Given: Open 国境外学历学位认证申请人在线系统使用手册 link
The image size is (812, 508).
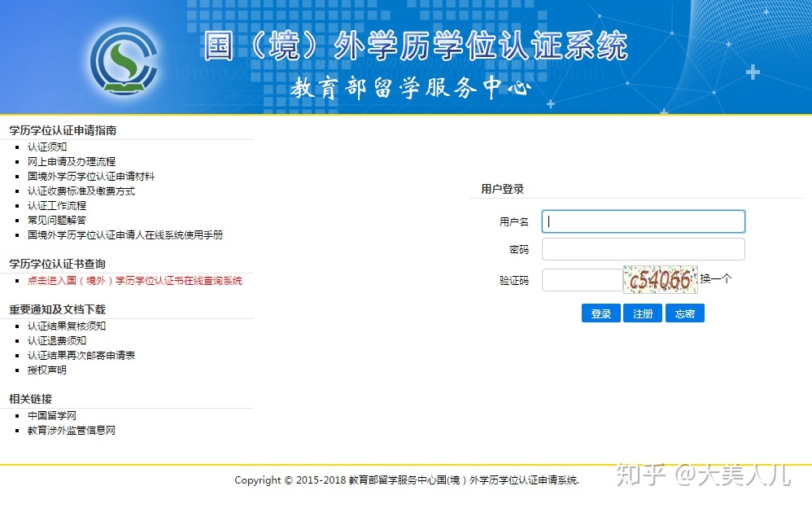Looking at the screenshot, I should [125, 234].
